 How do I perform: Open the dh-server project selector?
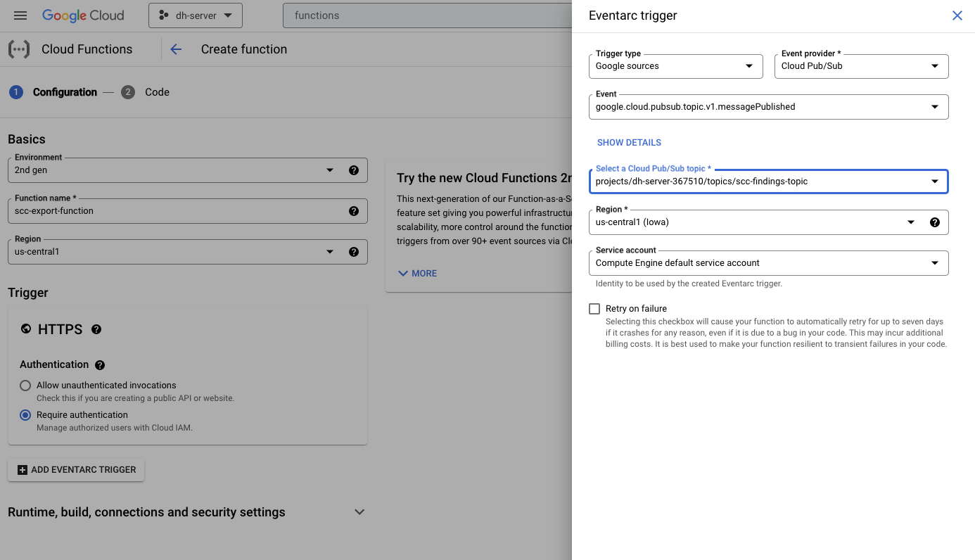[196, 15]
